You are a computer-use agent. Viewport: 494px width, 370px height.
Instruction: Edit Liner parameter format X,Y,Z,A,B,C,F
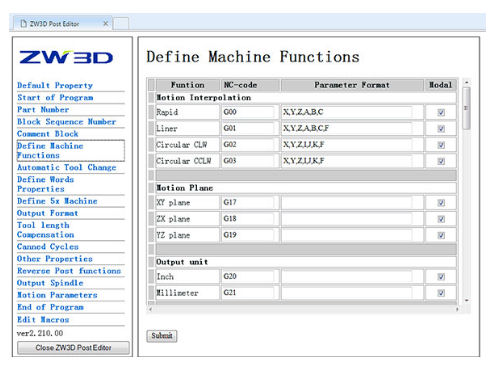click(x=347, y=128)
